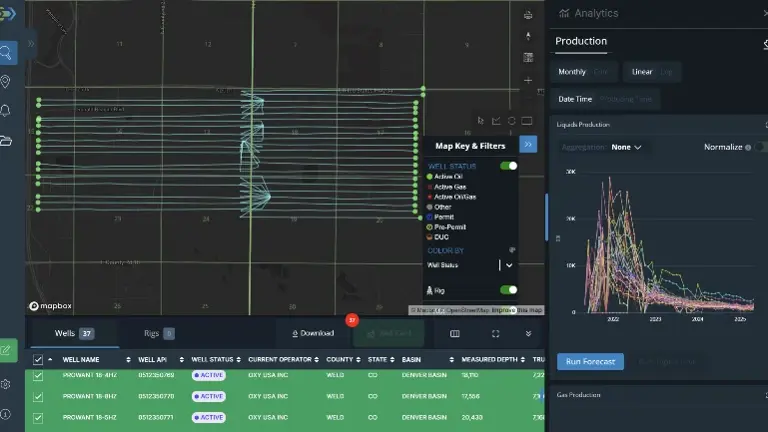Toggle the Normalize switch
The image size is (768, 432).
click(760, 147)
